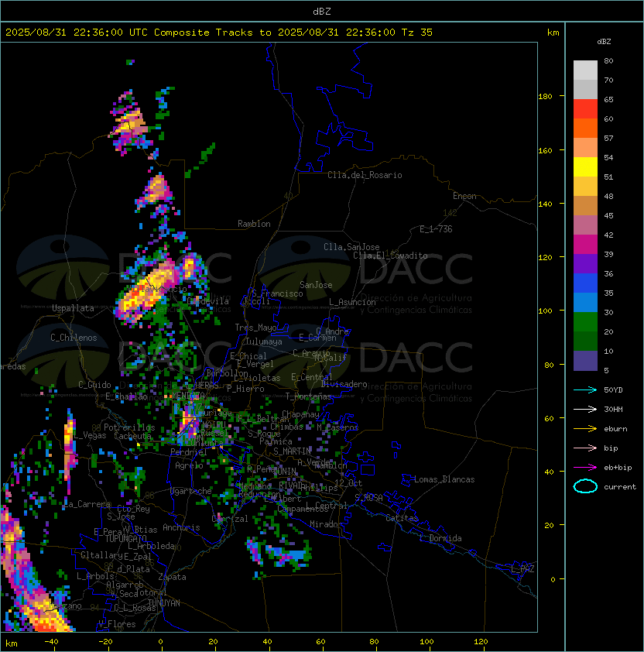Click the 'C_Chilenos' map label
The image size is (644, 652).
tap(74, 338)
